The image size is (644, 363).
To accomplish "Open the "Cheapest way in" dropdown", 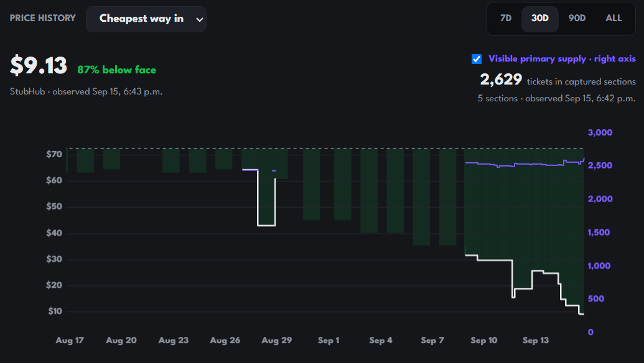I will pos(146,19).
